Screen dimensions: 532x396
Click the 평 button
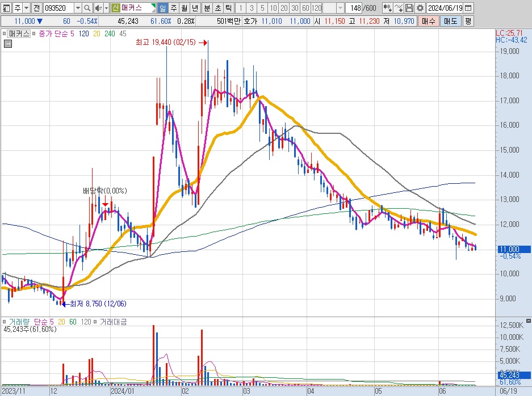pyautogui.click(x=468, y=21)
